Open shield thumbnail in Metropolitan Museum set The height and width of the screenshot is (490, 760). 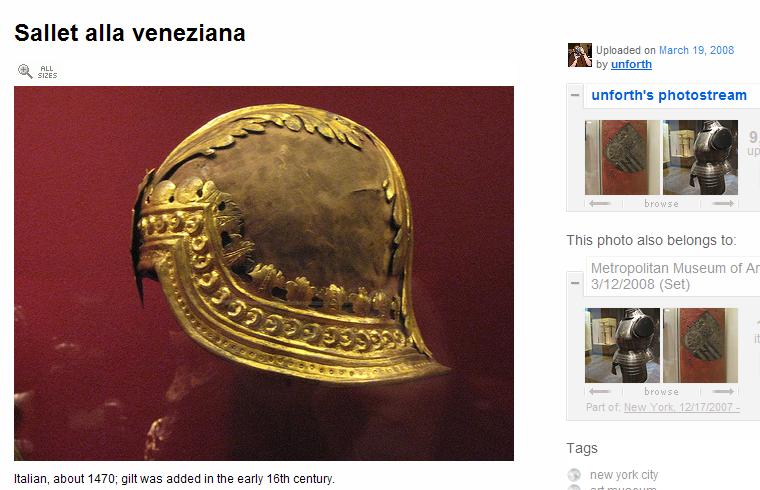[x=700, y=345]
